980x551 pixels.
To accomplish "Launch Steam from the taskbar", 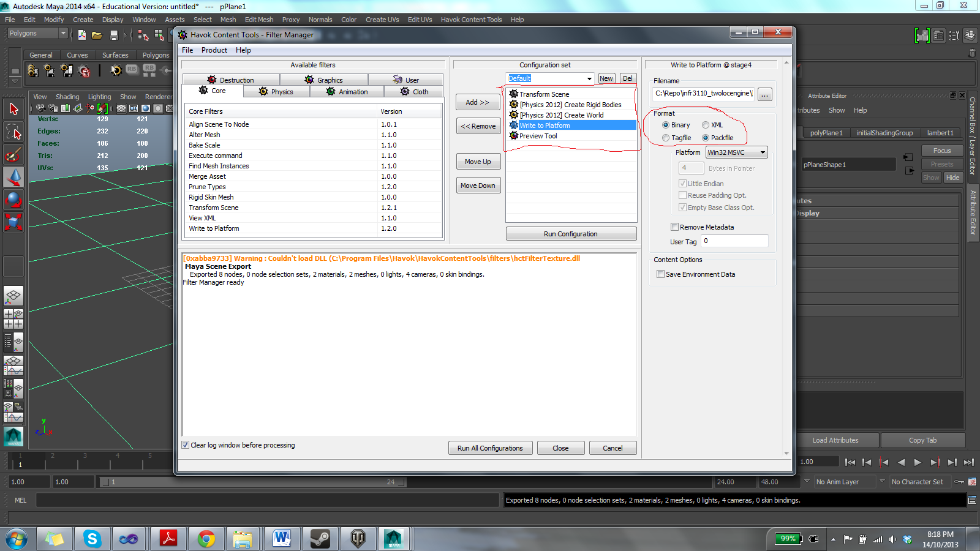I will tap(320, 539).
